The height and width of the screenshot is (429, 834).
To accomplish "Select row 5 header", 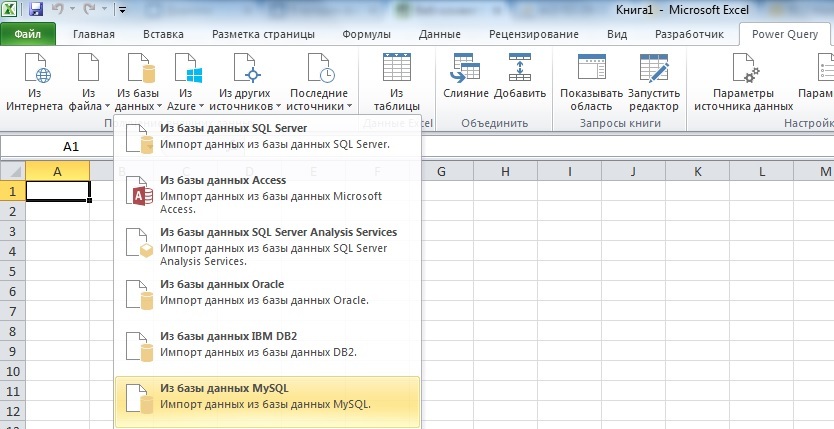I will 13,271.
